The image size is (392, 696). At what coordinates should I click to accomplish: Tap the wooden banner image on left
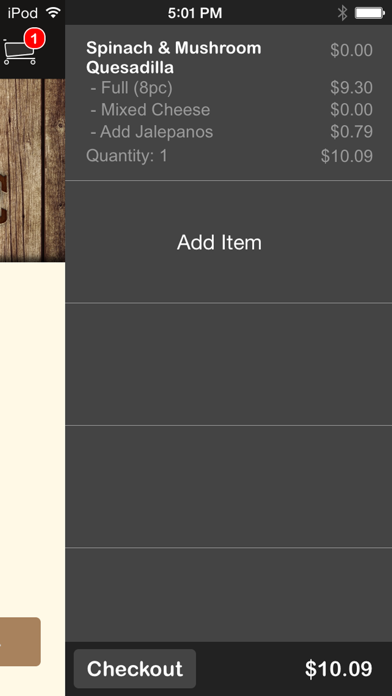(32, 170)
